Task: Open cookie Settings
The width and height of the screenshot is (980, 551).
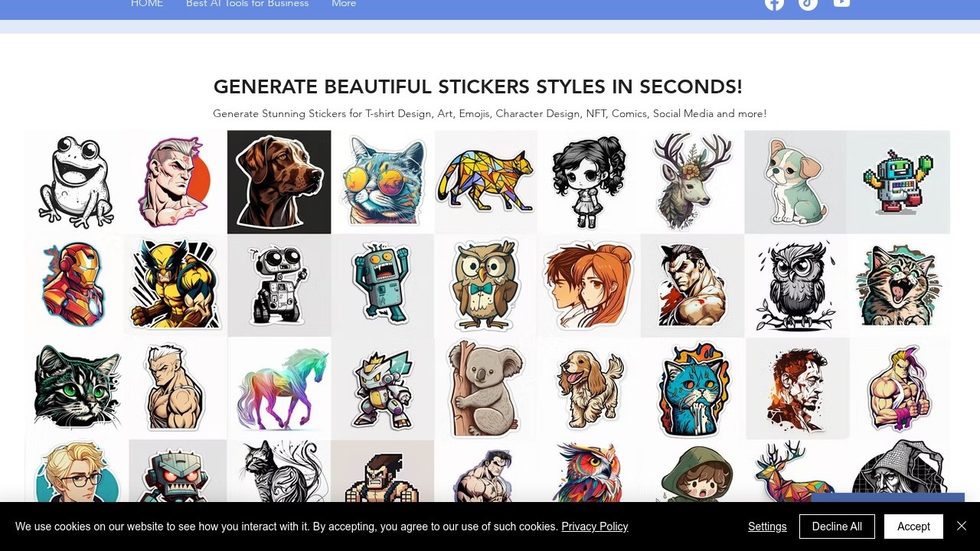Action: pyautogui.click(x=767, y=527)
